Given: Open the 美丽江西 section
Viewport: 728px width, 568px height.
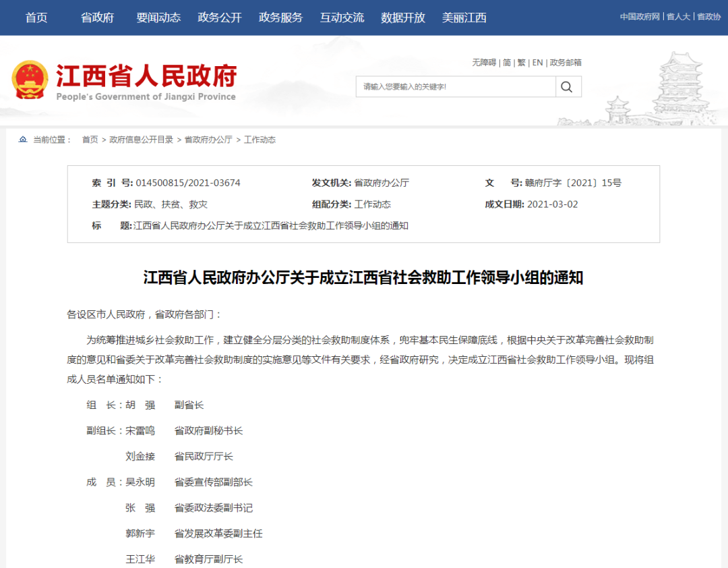Looking at the screenshot, I should tap(464, 18).
